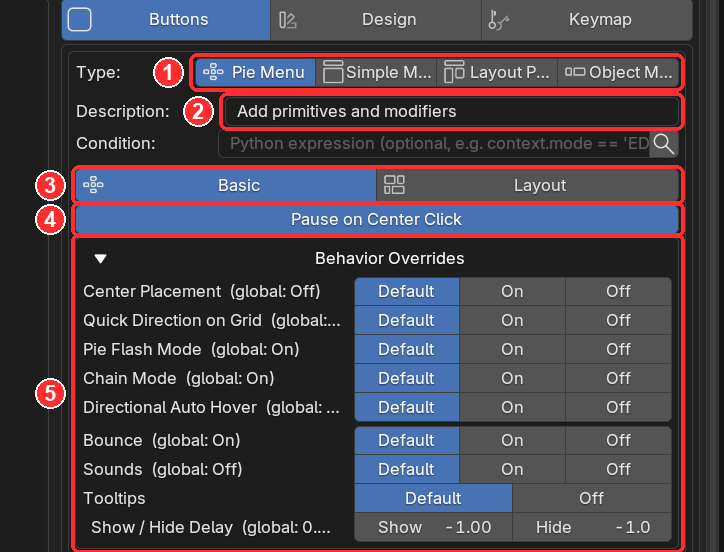The image size is (724, 552).
Task: Select Pie Menu type
Action: tap(255, 72)
